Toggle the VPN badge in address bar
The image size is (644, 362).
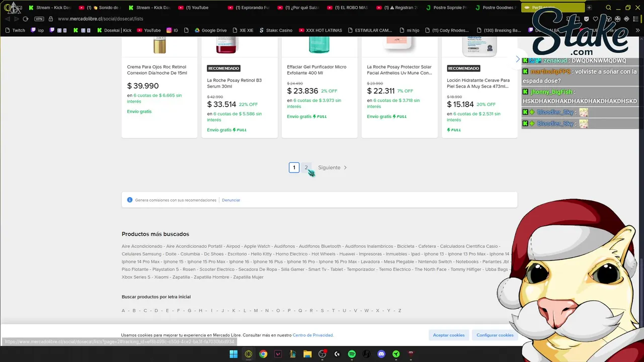(x=39, y=19)
